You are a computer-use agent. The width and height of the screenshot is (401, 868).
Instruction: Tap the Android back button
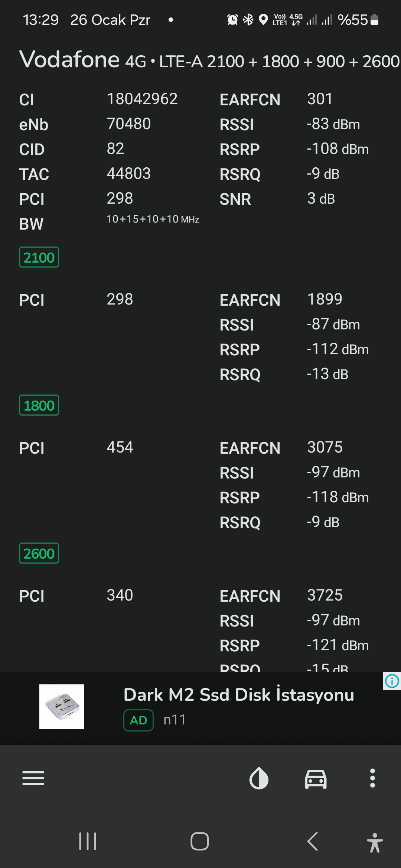coord(313,841)
